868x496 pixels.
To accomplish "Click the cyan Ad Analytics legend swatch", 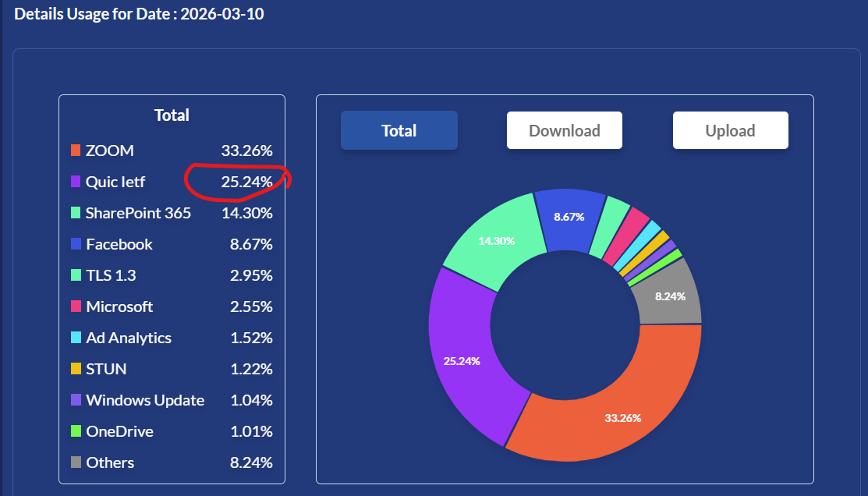I will 76,337.
